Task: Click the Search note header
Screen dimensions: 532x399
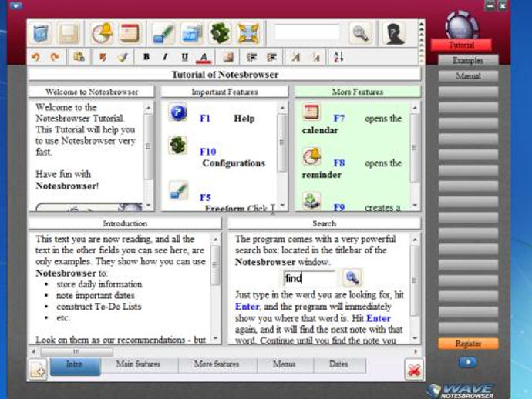Action: tap(324, 223)
